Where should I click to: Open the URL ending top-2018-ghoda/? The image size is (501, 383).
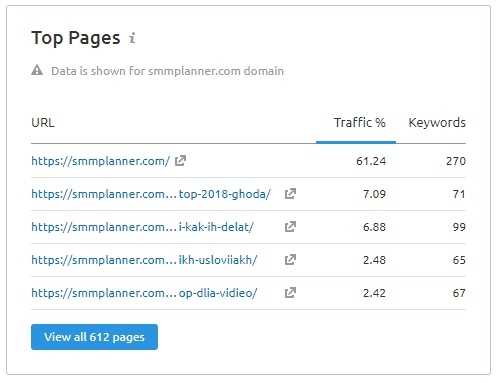(x=151, y=194)
